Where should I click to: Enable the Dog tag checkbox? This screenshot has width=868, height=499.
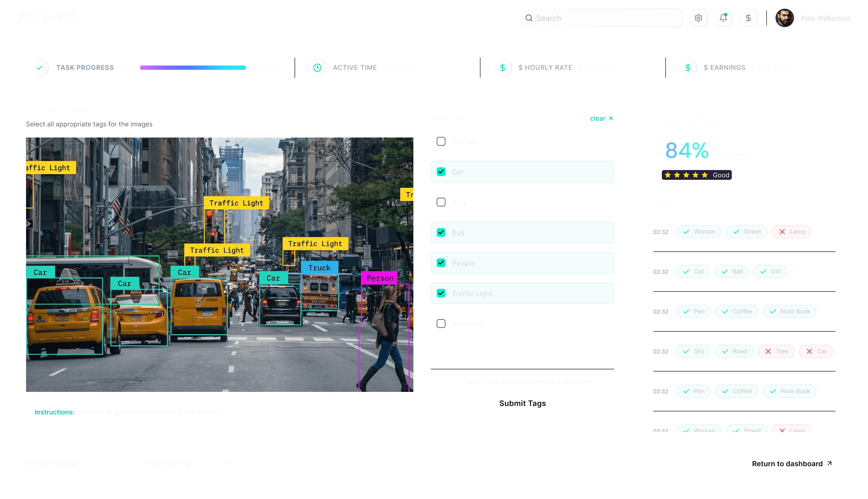(441, 202)
